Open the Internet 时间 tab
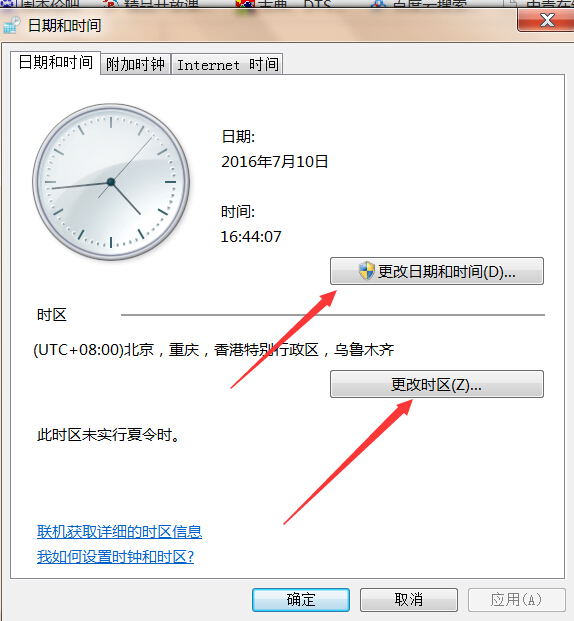 click(x=227, y=64)
